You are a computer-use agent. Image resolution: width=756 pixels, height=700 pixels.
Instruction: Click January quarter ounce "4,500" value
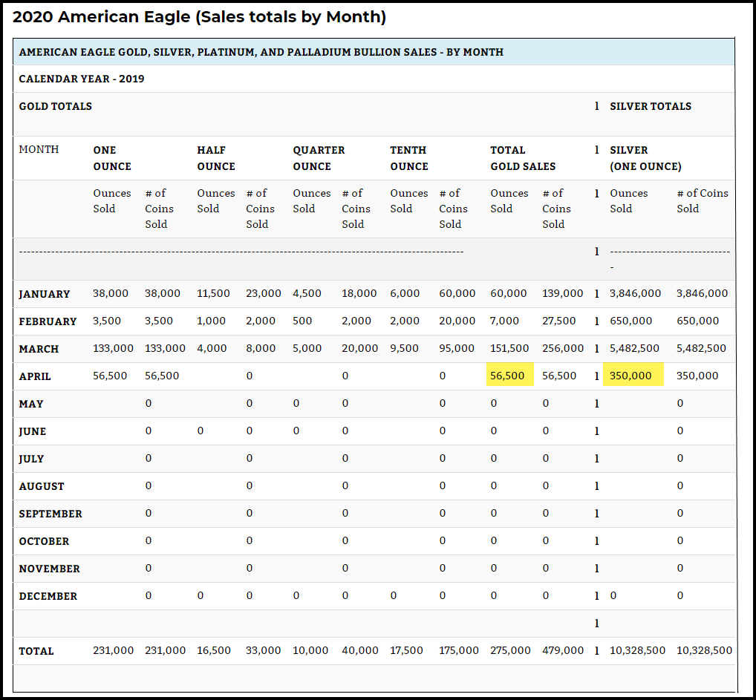(x=307, y=293)
